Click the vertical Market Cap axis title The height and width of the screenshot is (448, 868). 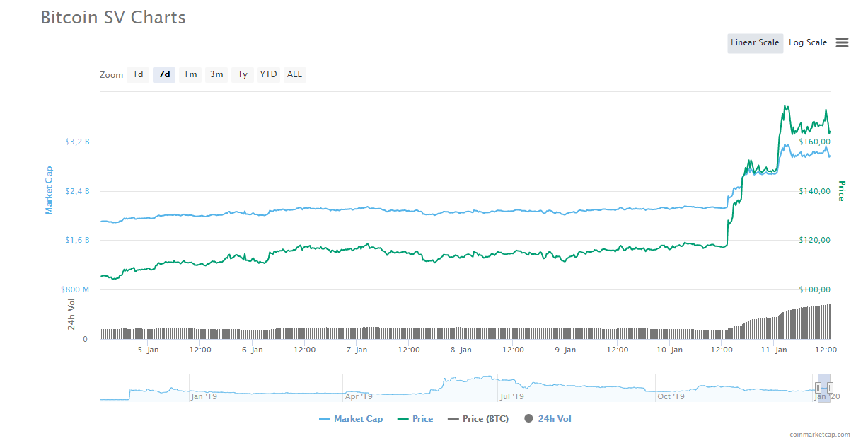point(50,190)
